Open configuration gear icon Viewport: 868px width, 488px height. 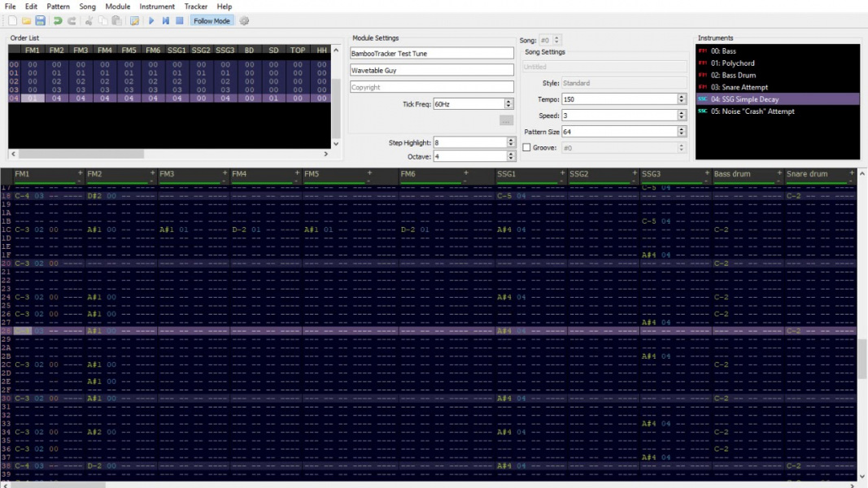pos(244,21)
